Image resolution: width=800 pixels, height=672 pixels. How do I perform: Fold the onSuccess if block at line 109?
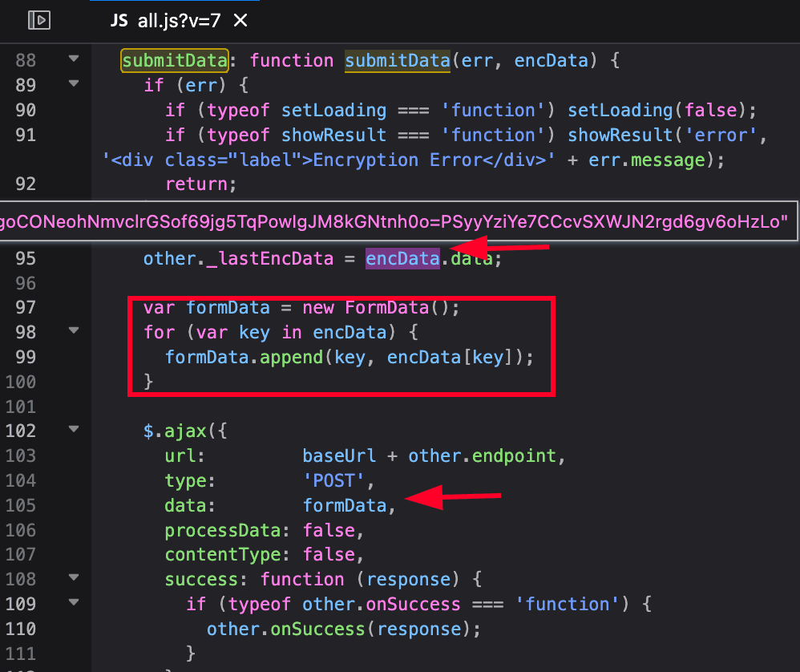click(x=75, y=602)
